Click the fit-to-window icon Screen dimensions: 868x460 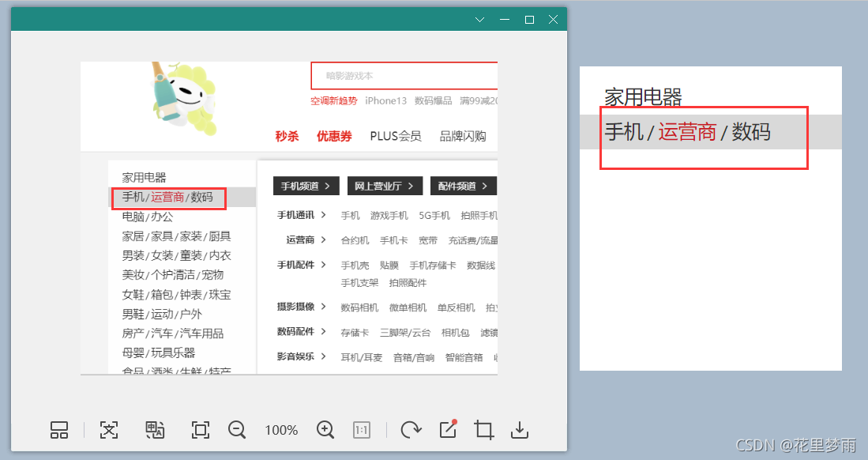coord(200,430)
